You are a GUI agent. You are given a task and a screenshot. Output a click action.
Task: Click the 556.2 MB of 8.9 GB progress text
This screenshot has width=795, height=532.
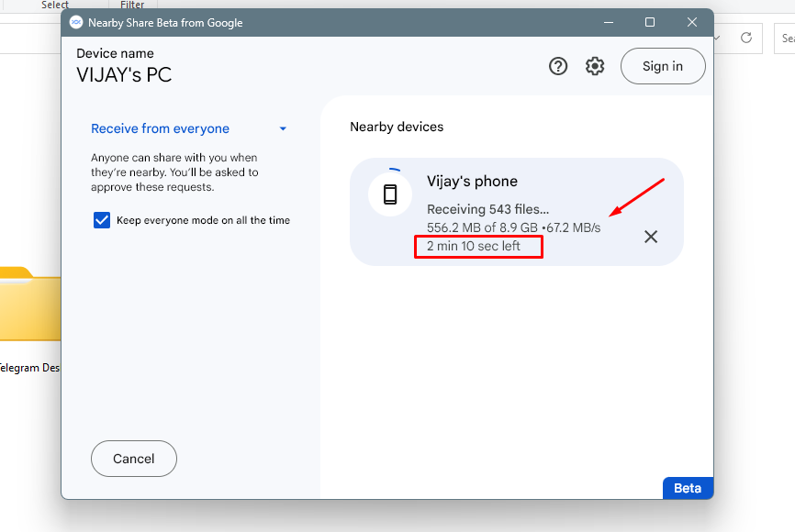[482, 228]
